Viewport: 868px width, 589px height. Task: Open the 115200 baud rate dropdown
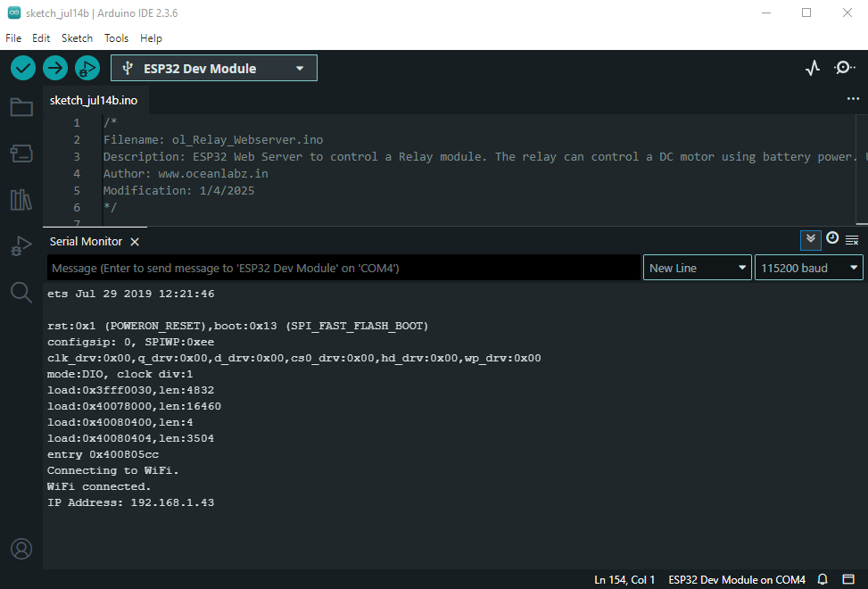tap(809, 268)
